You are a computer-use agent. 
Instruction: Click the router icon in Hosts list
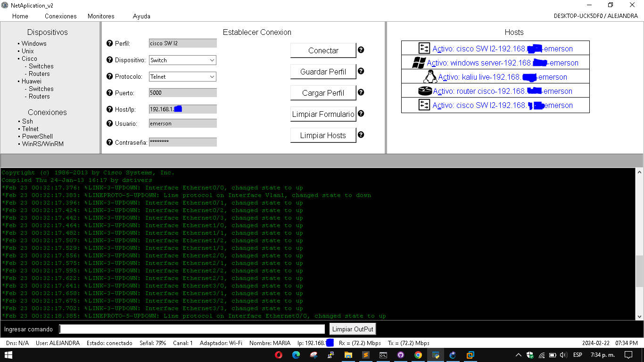click(x=425, y=91)
